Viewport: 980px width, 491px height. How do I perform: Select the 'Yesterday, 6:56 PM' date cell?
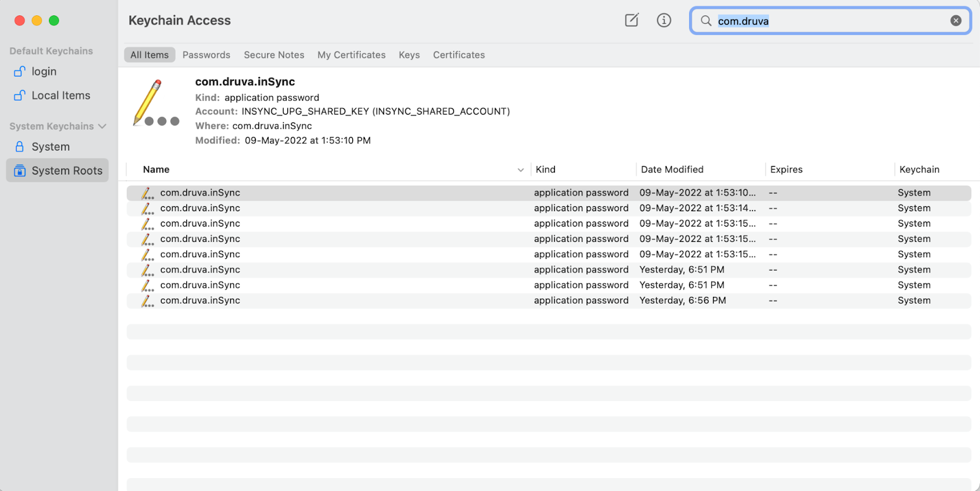pos(682,301)
